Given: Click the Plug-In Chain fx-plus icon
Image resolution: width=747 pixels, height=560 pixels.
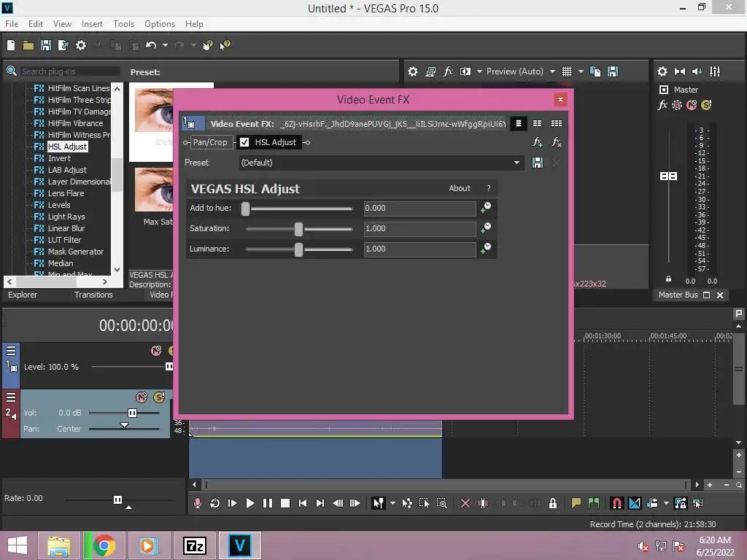Looking at the screenshot, I should 538,142.
